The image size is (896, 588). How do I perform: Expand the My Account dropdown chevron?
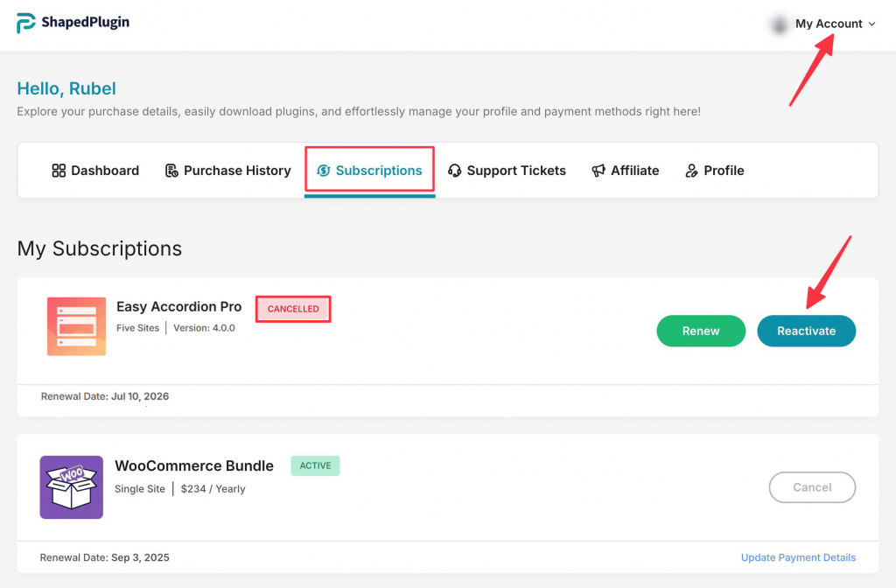coord(871,24)
